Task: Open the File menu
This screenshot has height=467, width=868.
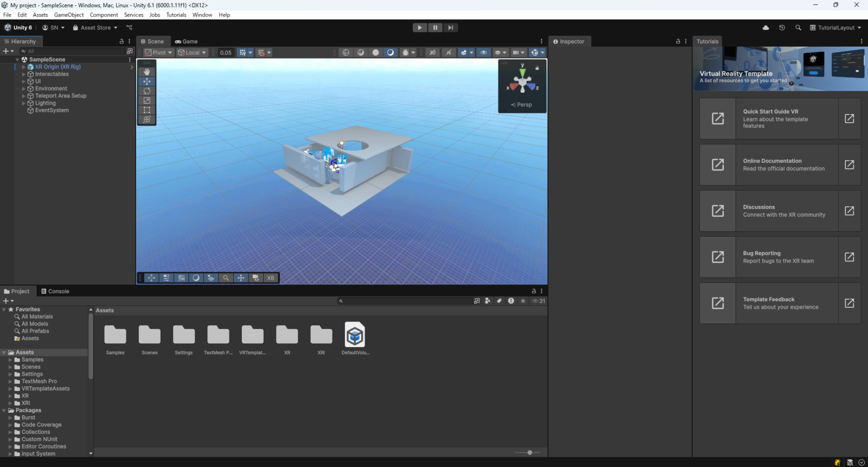Action: 7,15
